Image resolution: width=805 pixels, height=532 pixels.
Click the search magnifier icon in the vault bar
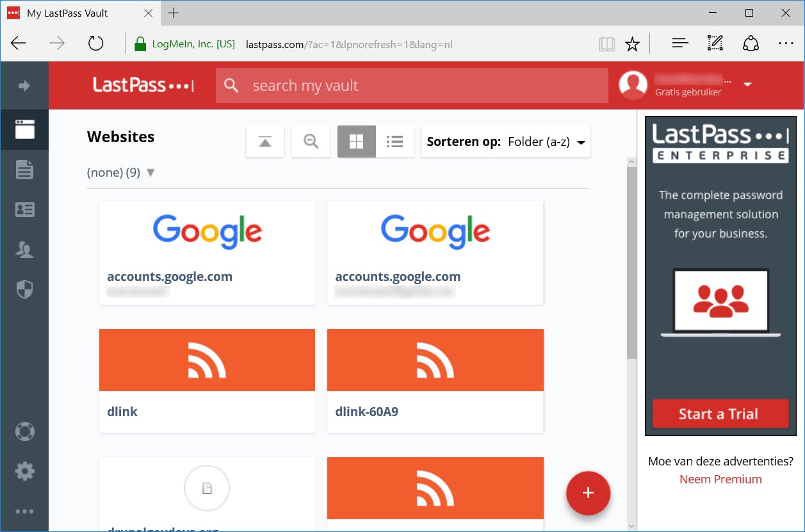pyautogui.click(x=231, y=86)
